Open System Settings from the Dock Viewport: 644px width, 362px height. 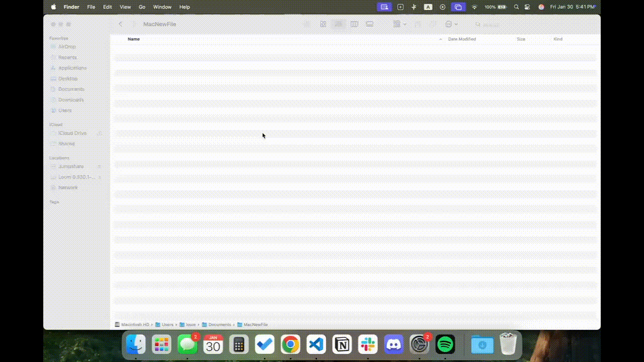(x=419, y=344)
